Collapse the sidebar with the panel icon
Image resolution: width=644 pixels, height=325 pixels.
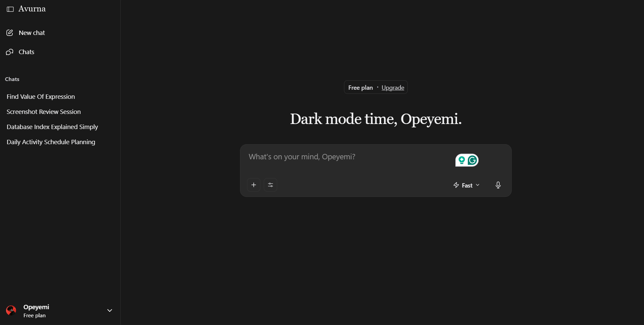(x=10, y=9)
